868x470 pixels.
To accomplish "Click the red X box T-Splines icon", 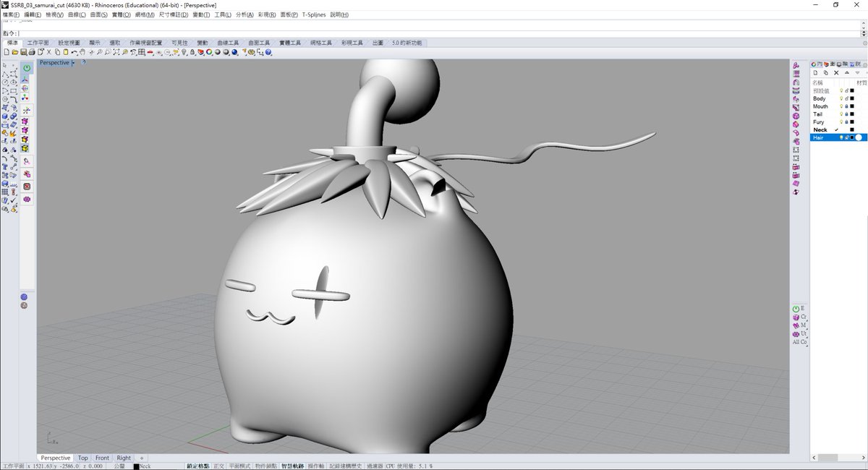I will click(27, 186).
